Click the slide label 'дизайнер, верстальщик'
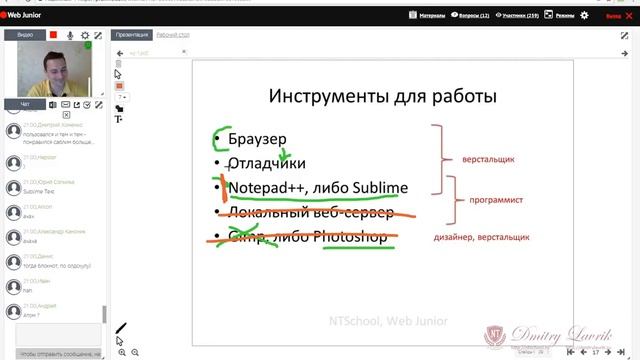640x360 pixels. coord(481,237)
